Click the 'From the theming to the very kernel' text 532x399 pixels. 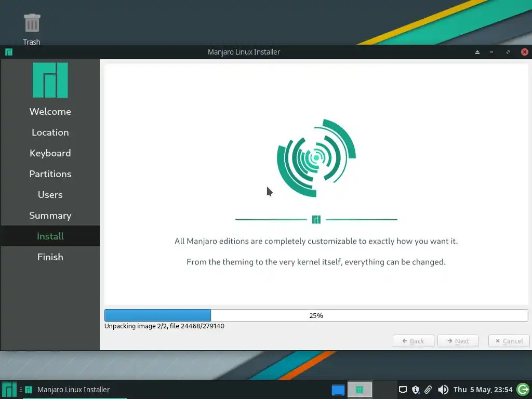(x=316, y=262)
